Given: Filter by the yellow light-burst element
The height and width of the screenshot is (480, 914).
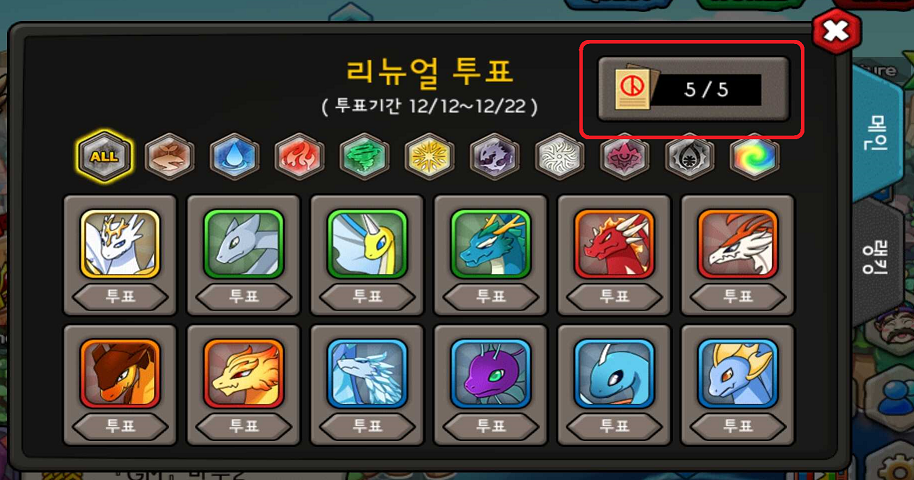Looking at the screenshot, I should click(430, 157).
